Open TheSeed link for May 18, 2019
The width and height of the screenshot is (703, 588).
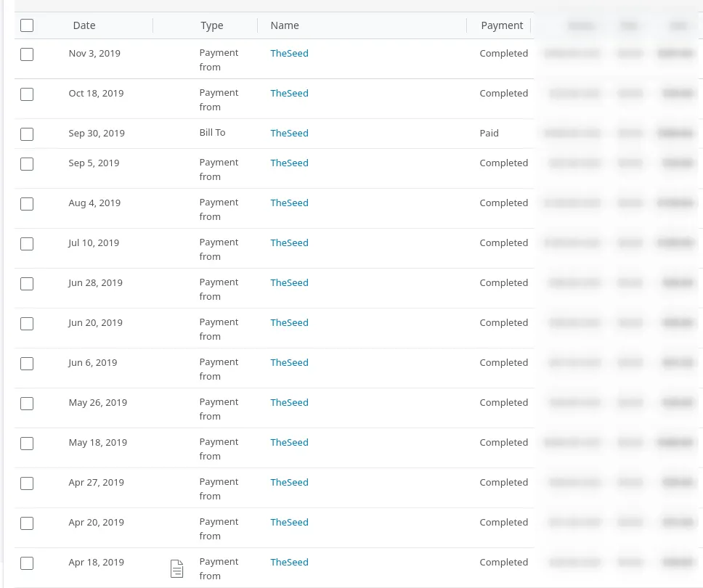[289, 442]
